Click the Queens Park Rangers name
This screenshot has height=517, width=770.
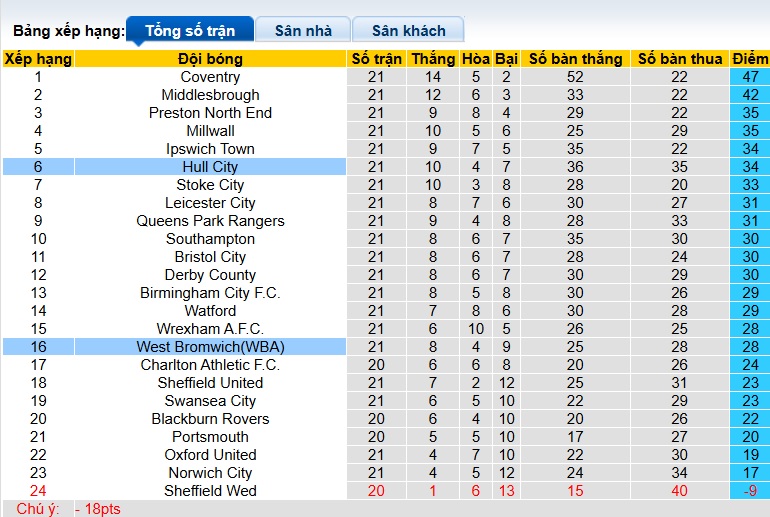[x=210, y=221]
